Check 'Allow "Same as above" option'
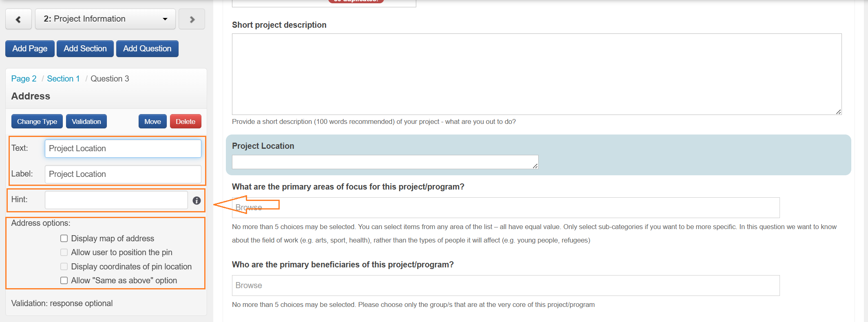868x322 pixels. (x=64, y=280)
